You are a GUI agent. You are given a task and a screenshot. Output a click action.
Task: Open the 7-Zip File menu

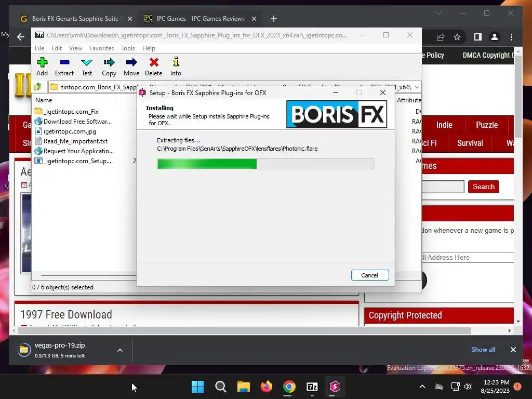pyautogui.click(x=39, y=48)
